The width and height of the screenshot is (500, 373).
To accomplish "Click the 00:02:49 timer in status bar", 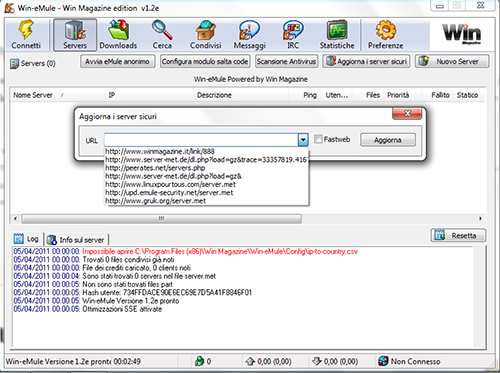I will (x=127, y=361).
